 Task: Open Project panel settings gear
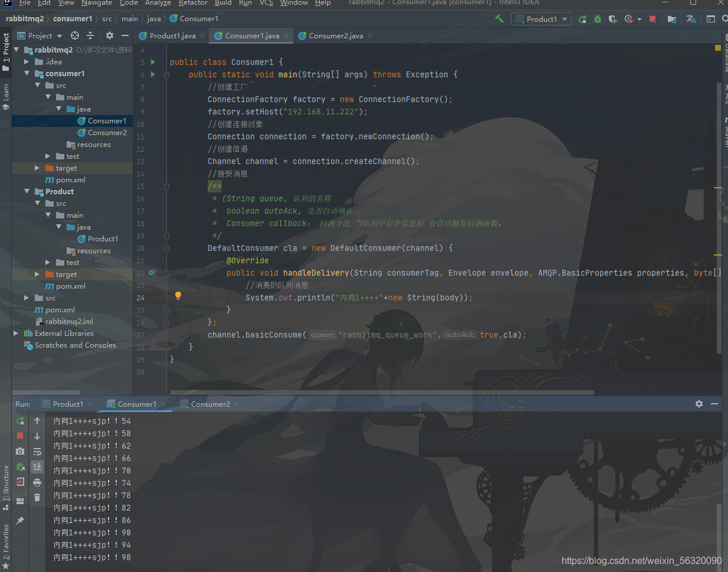110,35
